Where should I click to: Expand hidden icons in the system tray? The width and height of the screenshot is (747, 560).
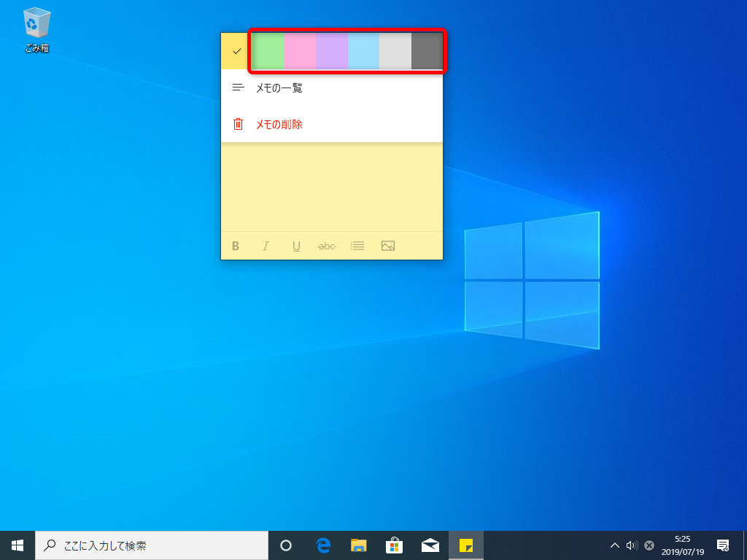[615, 545]
